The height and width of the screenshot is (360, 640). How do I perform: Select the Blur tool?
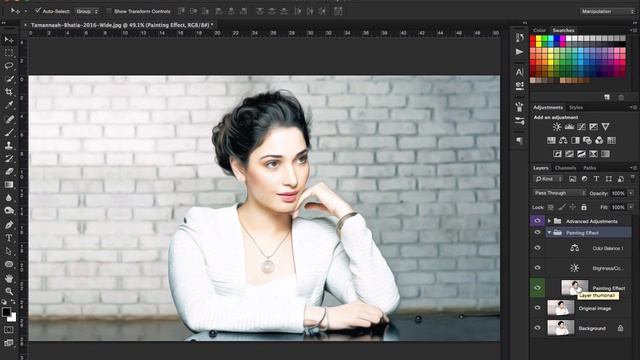(x=9, y=198)
